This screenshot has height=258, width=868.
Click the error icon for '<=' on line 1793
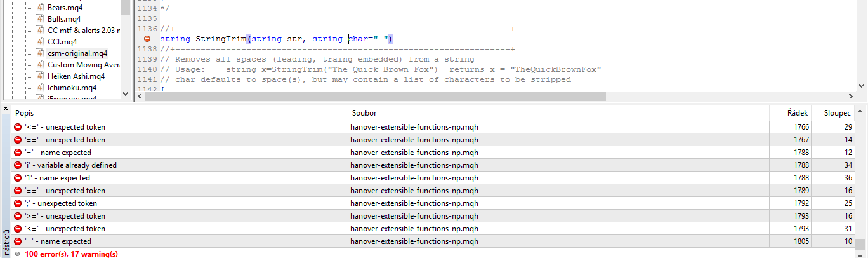[18, 228]
